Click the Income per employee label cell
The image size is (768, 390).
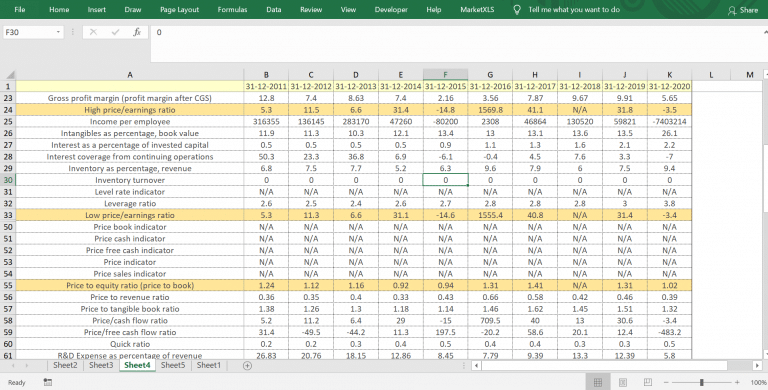pos(130,122)
